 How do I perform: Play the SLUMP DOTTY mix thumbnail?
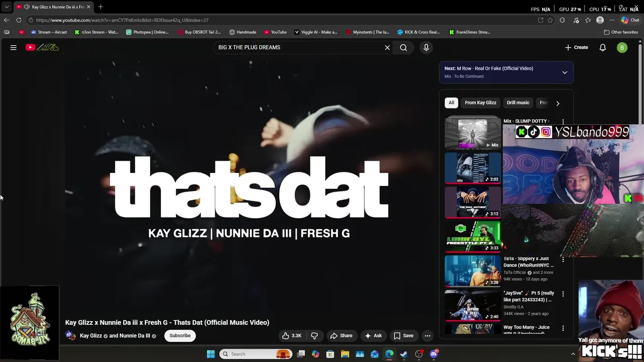(472, 133)
